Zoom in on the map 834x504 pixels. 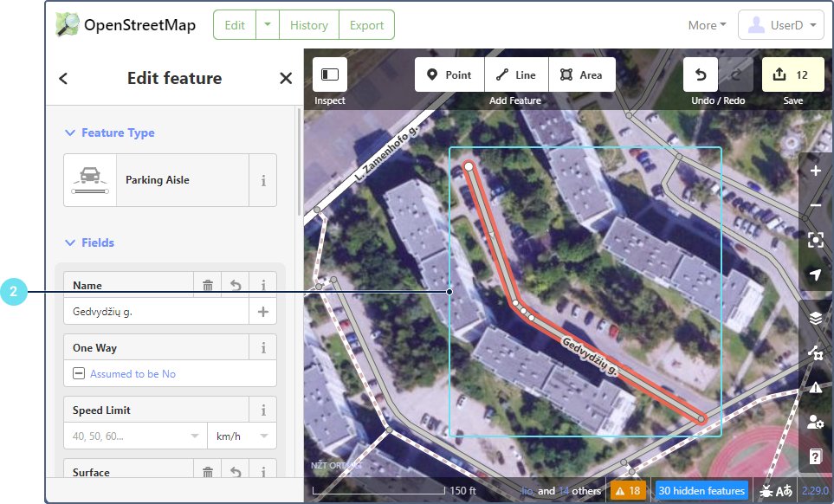[815, 171]
